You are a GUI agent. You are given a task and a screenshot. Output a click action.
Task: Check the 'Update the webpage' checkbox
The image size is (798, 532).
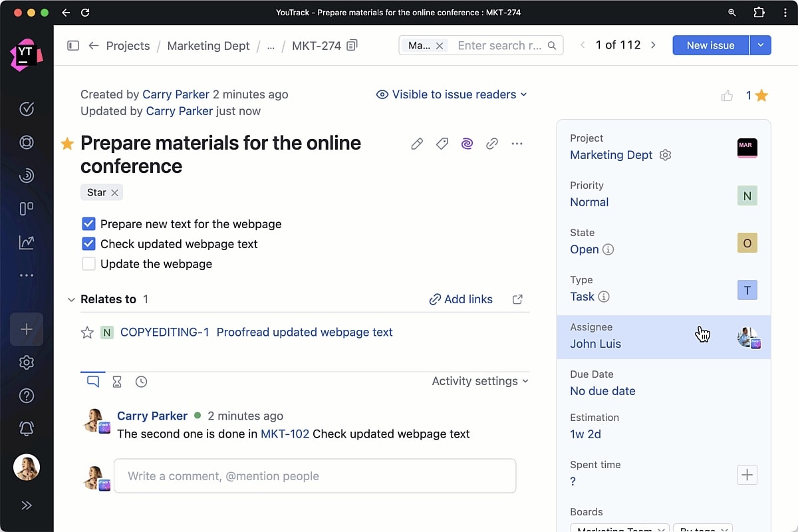[x=88, y=264]
